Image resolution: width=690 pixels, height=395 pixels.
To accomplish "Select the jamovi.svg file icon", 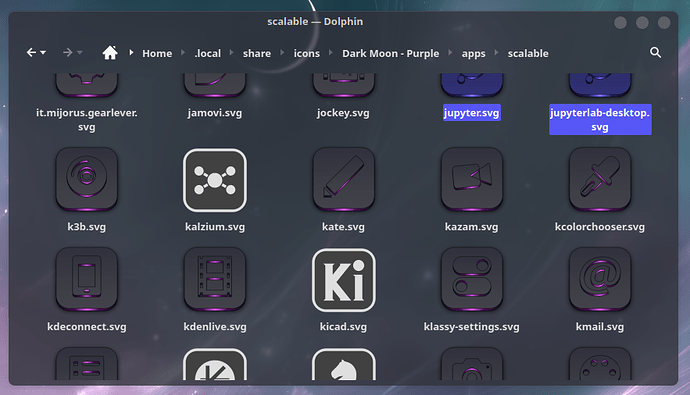I will tap(215, 85).
